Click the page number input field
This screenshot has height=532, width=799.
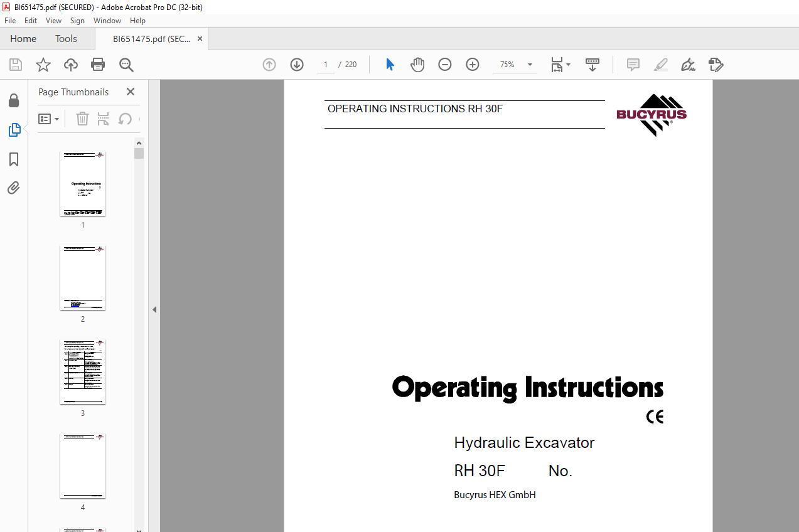click(326, 65)
